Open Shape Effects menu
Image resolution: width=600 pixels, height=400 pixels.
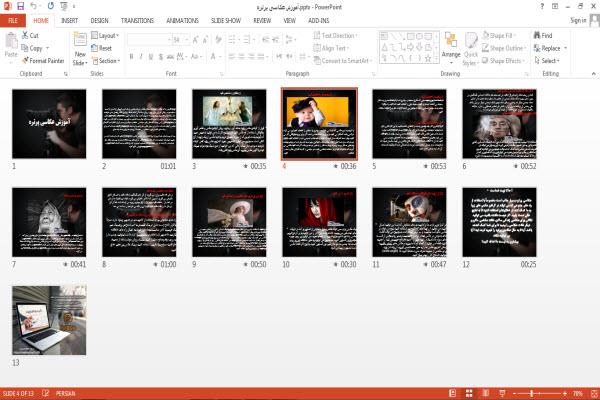point(503,60)
